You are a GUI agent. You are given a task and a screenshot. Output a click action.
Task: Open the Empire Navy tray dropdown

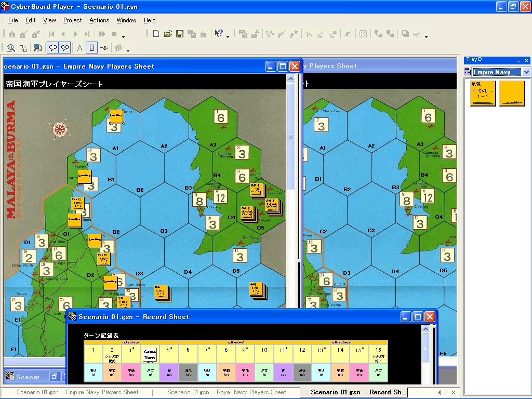click(526, 72)
